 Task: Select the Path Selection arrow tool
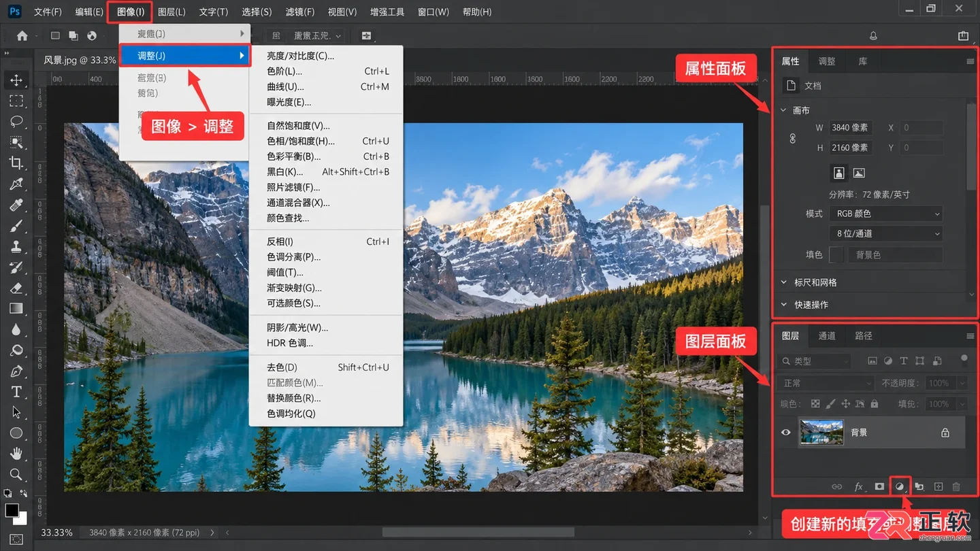(x=16, y=413)
